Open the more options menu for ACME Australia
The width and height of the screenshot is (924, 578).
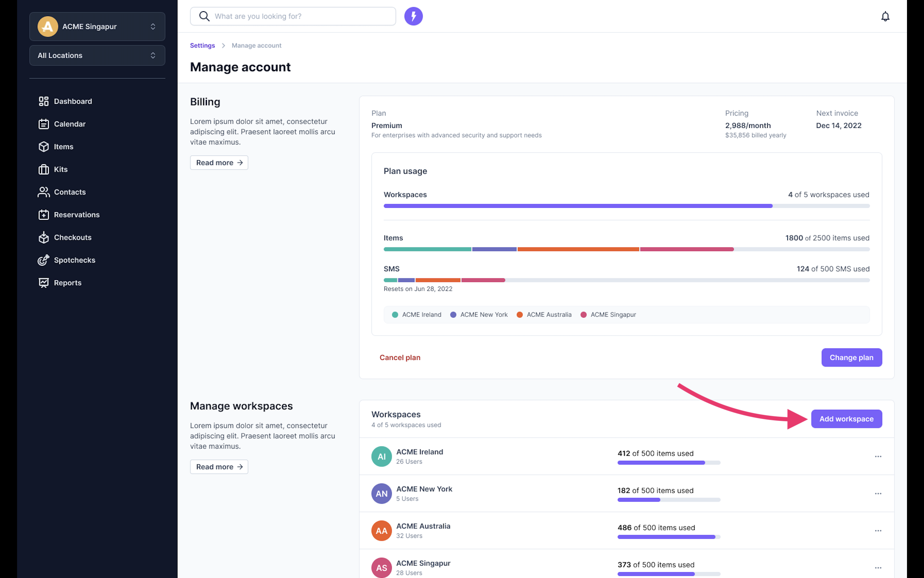[x=878, y=530]
